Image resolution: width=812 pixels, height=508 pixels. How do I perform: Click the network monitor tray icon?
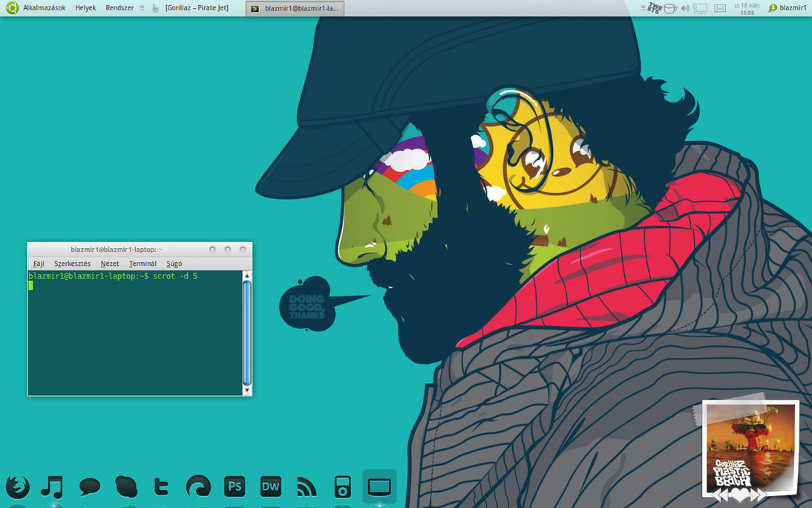pyautogui.click(x=700, y=8)
